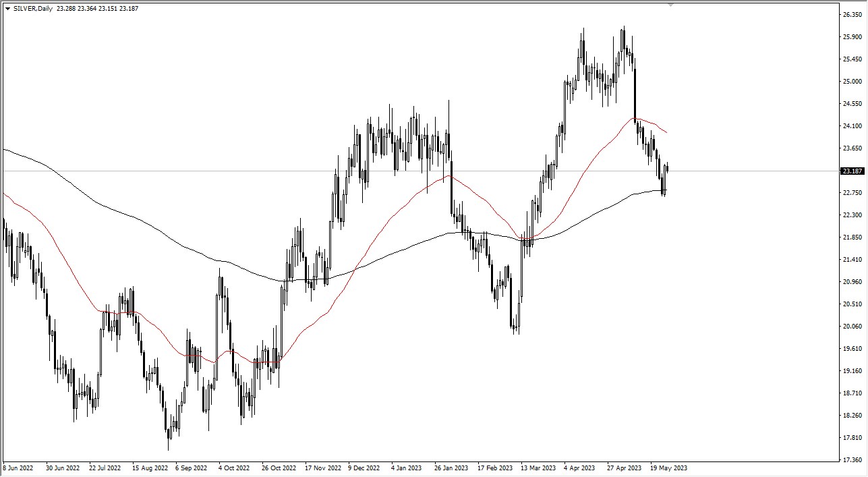Image resolution: width=868 pixels, height=477 pixels.
Task: Click the 13 Mar 2023 date label
Action: point(539,468)
